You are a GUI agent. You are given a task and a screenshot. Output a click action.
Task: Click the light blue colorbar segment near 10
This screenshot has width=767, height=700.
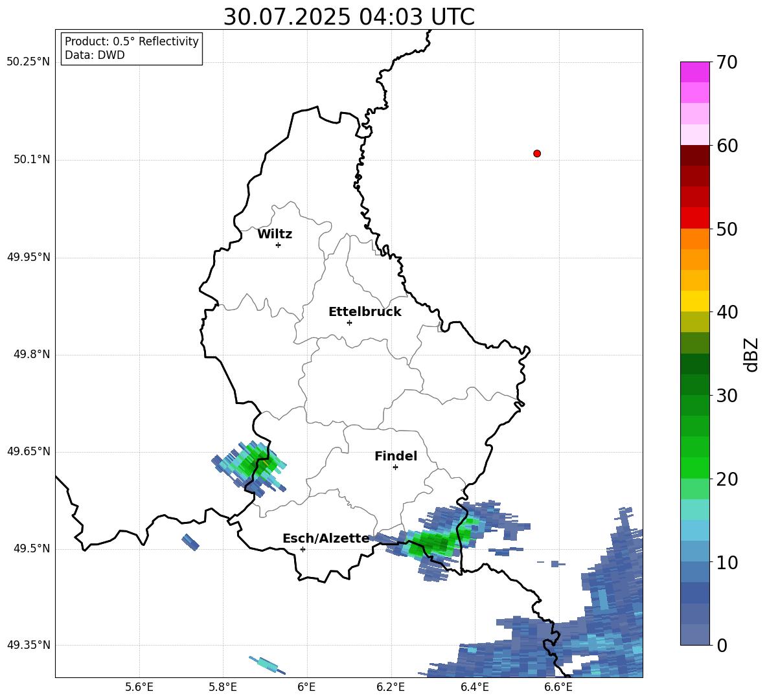pyautogui.click(x=694, y=552)
